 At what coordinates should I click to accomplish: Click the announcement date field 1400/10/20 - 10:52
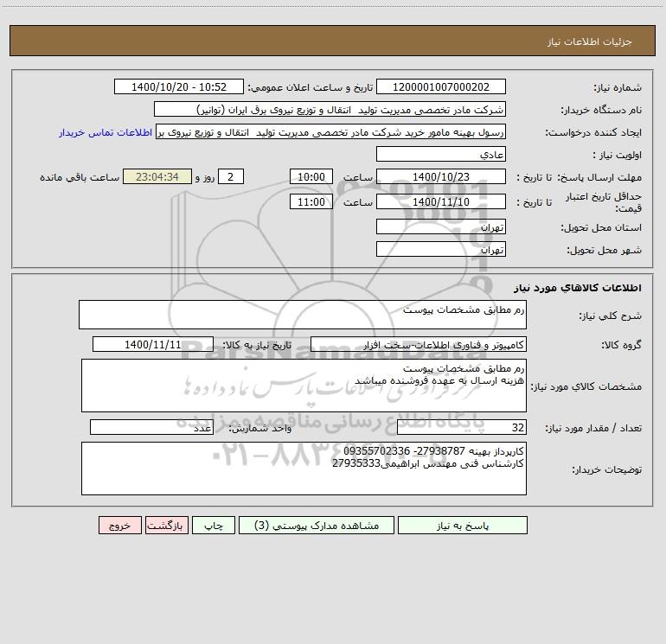tap(179, 86)
